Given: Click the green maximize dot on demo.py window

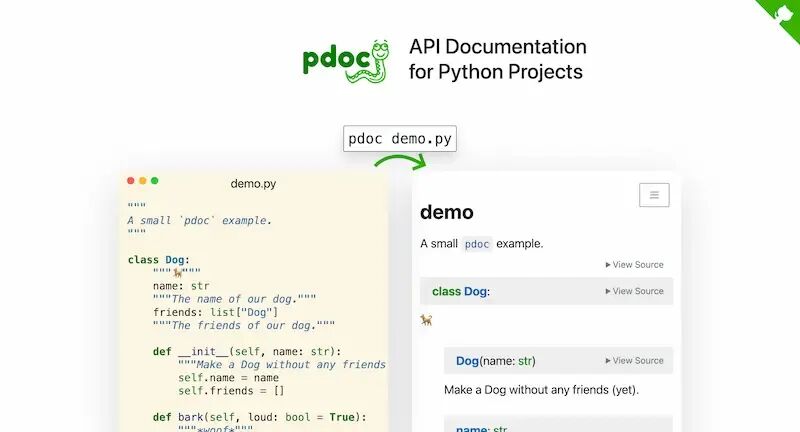Looking at the screenshot, I should [155, 181].
